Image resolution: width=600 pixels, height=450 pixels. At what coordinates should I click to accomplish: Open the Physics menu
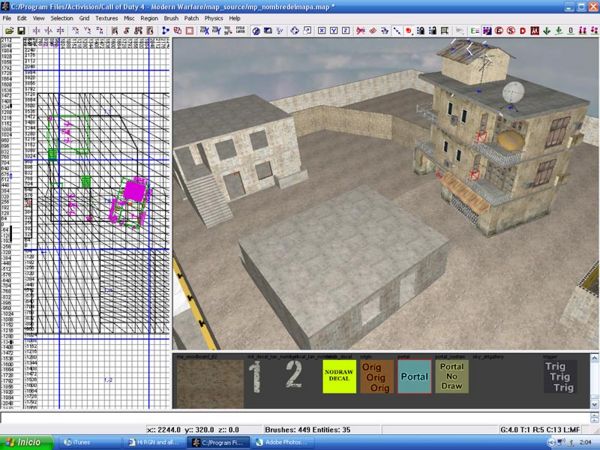(214, 18)
